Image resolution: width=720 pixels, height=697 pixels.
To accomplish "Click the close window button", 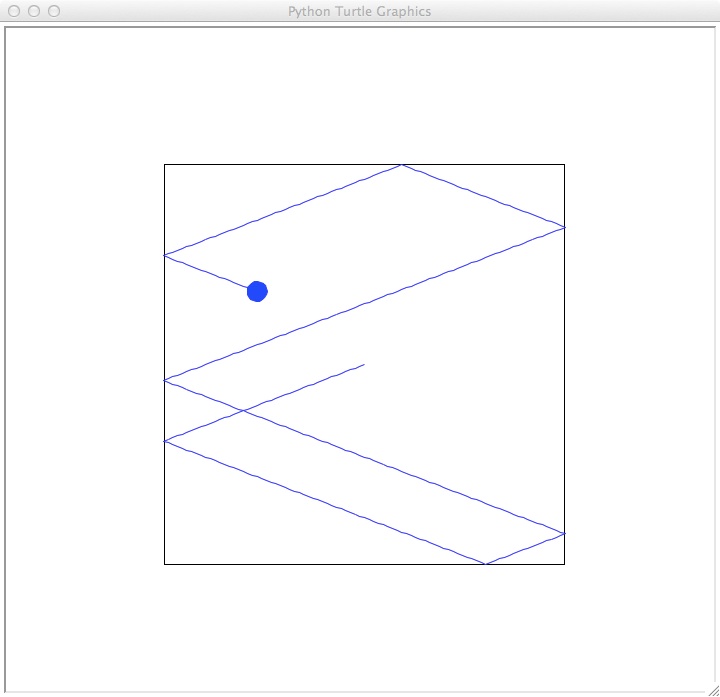I will (x=14, y=11).
